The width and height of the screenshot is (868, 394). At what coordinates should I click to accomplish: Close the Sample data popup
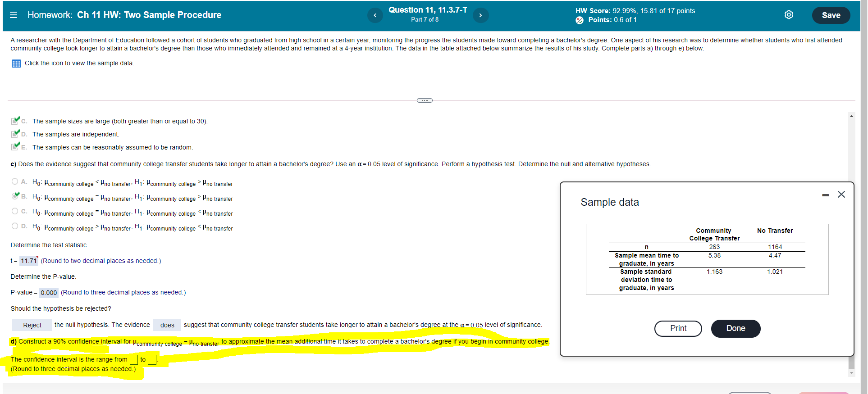click(x=841, y=195)
